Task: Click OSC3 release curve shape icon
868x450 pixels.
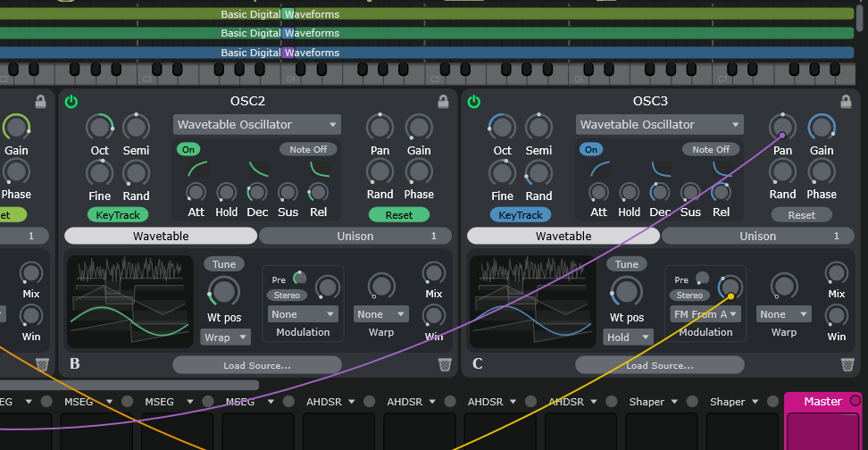Action: click(722, 170)
